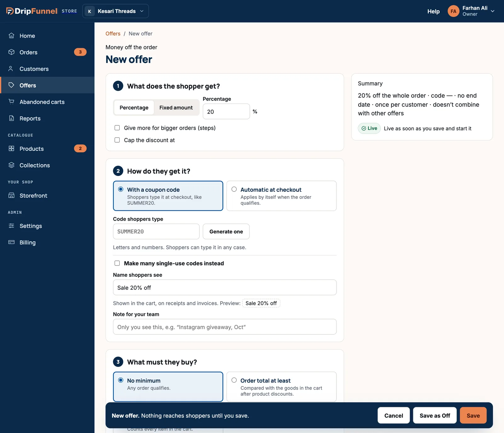
Task: Enable Give more for bigger orders checkbox
Action: pyautogui.click(x=117, y=128)
